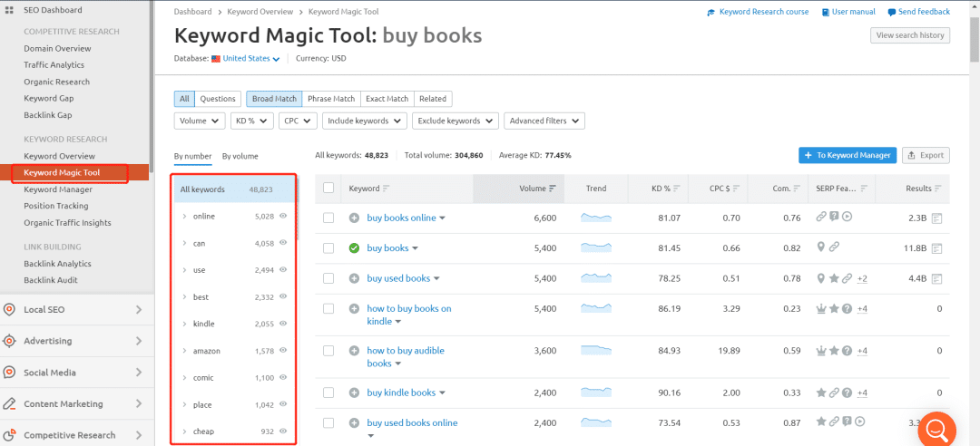Check the box for 'buy books online' row
The image size is (980, 446).
click(328, 218)
